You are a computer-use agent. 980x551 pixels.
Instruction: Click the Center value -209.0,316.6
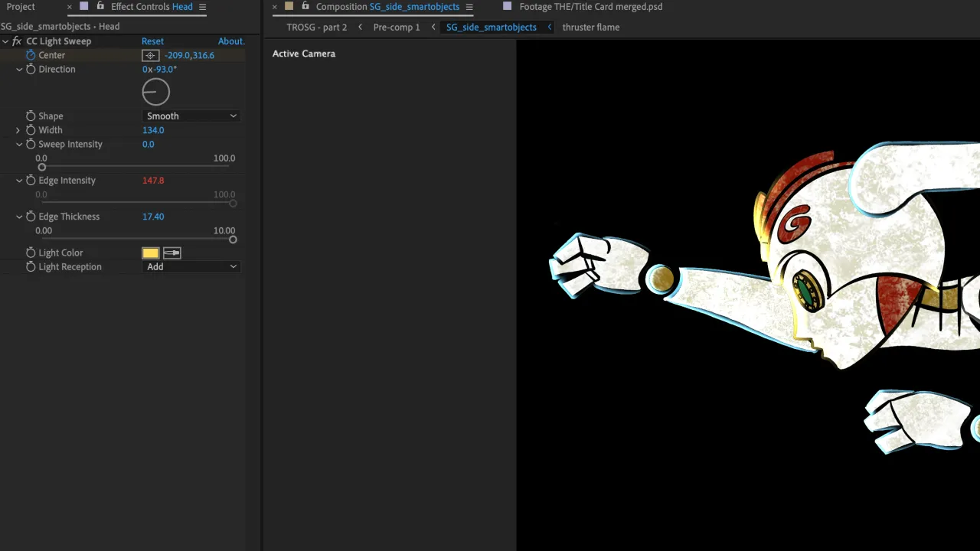189,55
